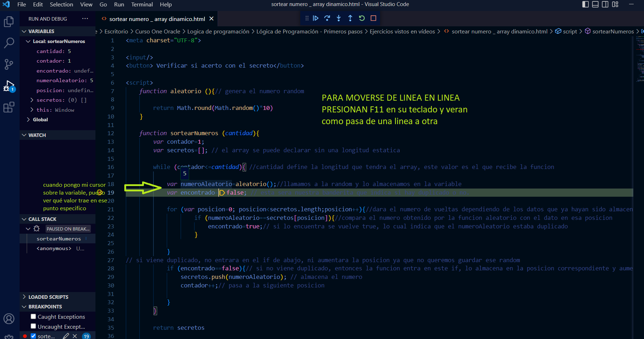Screen dimensions: 644x339
Task: Enable Uncaught Exceptions breakpoint checkbox
Action: point(33,326)
